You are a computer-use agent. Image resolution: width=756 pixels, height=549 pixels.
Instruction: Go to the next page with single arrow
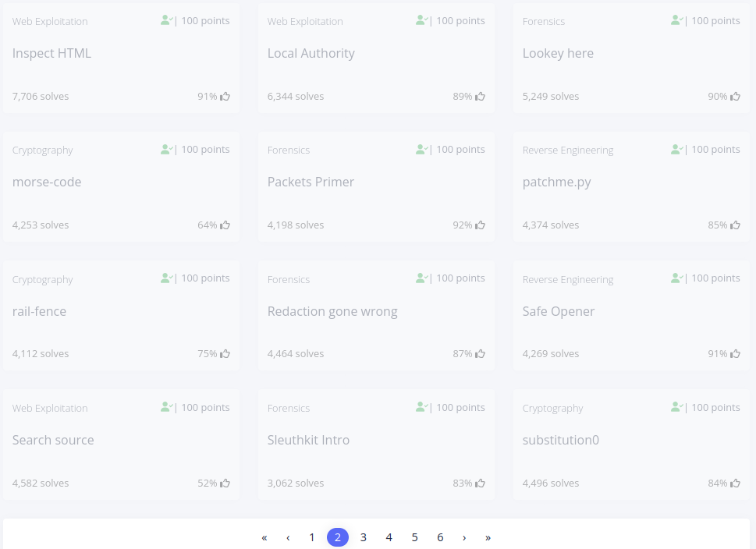(x=464, y=537)
